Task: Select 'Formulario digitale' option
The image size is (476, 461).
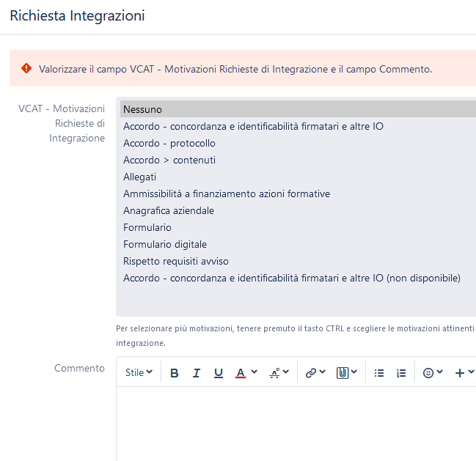Action: [x=298, y=244]
